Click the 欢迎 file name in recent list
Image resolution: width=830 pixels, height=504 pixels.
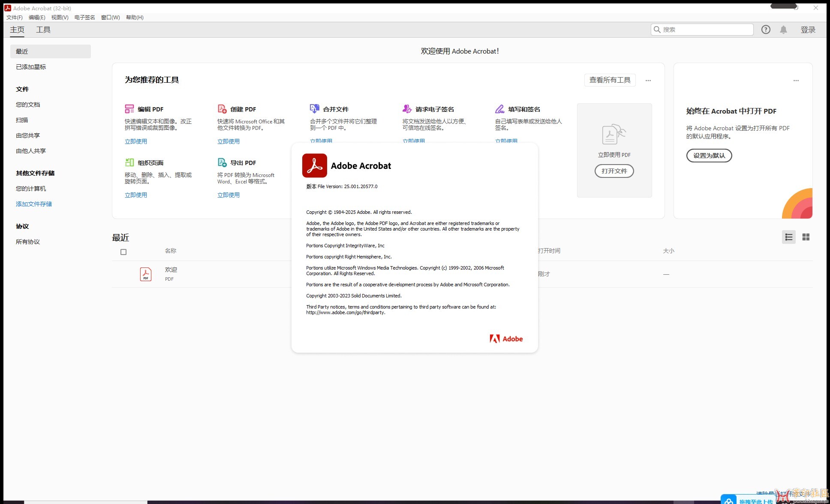click(171, 270)
